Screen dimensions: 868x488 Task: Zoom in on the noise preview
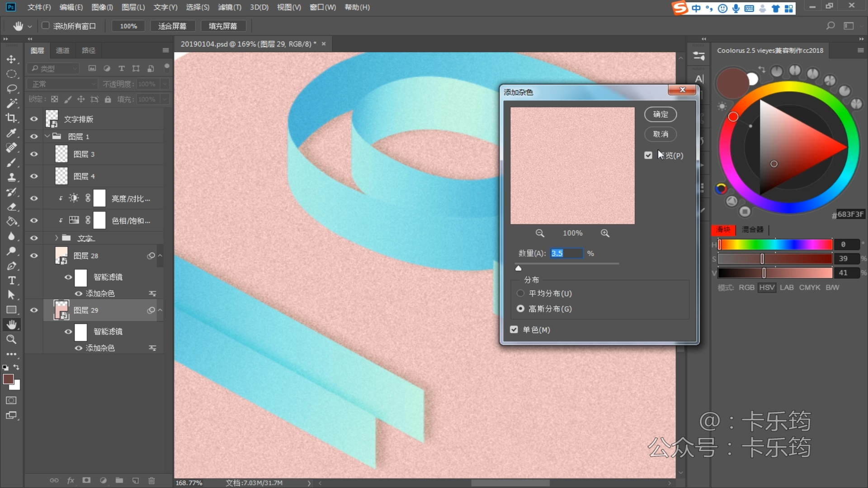605,233
